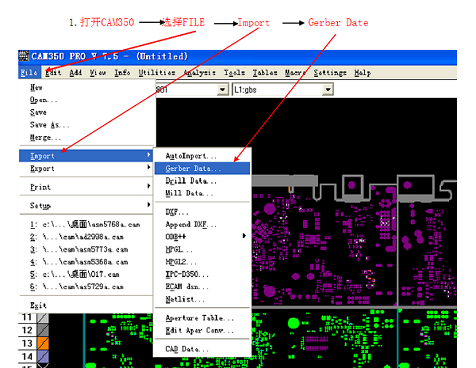Choose New in the File menu
This screenshot has width=476, height=368.
87,88
